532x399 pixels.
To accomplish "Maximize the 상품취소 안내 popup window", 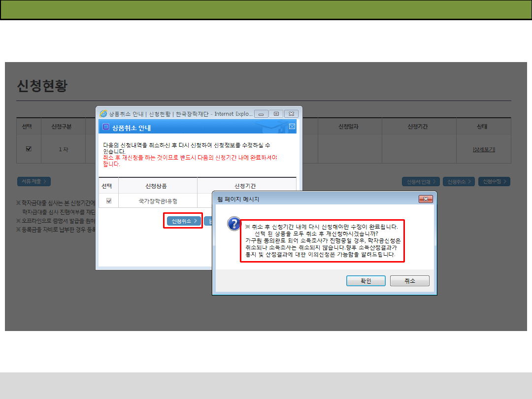I will point(276,114).
